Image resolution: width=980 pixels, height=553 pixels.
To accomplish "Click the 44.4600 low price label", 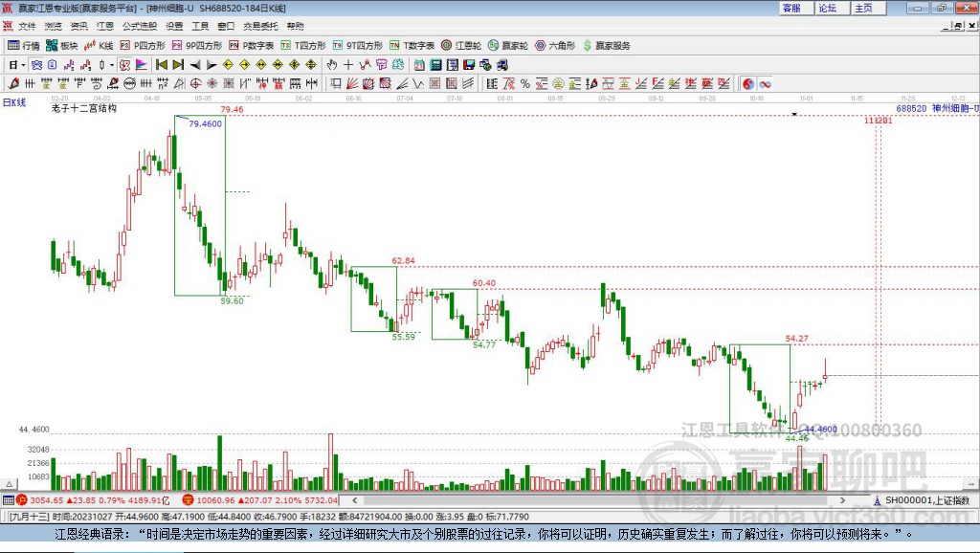I will tap(820, 430).
